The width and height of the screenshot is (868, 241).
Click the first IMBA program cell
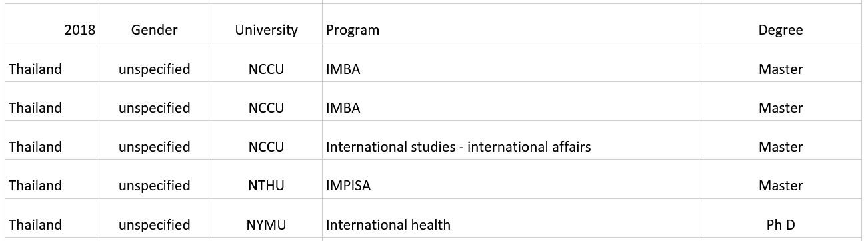[x=511, y=63]
